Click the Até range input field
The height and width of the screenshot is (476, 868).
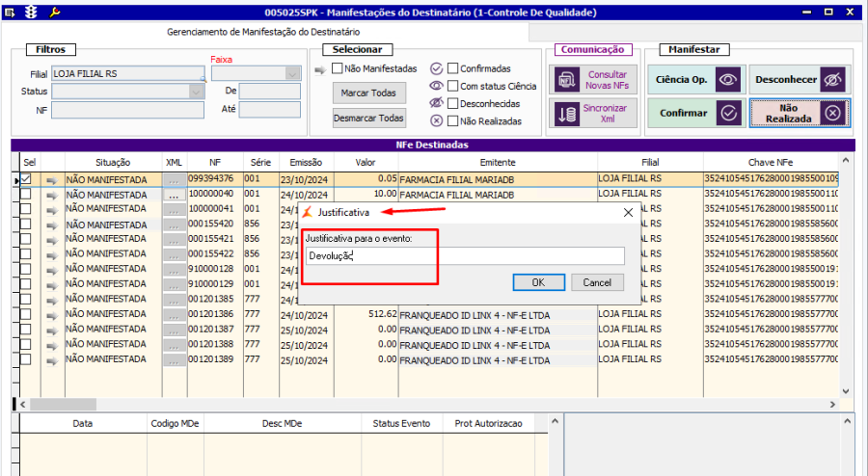(x=270, y=110)
